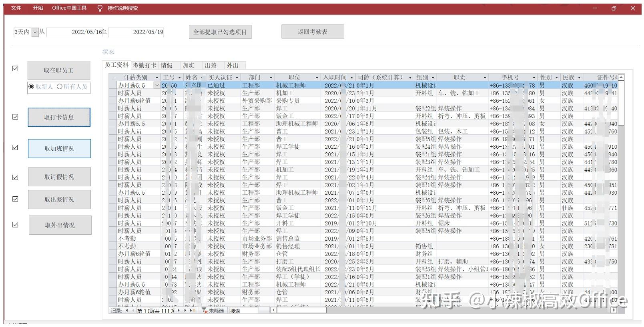Toggle the checkbox next to 取加班情况
The image size is (644, 327).
15,148
